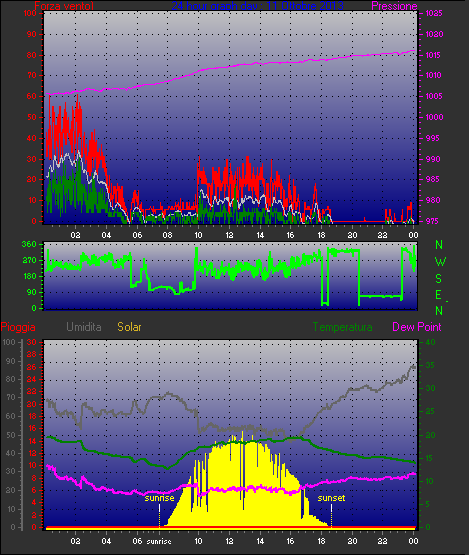Image resolution: width=469 pixels, height=555 pixels.
Task: Click the 'E' compass letter beside direction chart
Action: coord(439,294)
